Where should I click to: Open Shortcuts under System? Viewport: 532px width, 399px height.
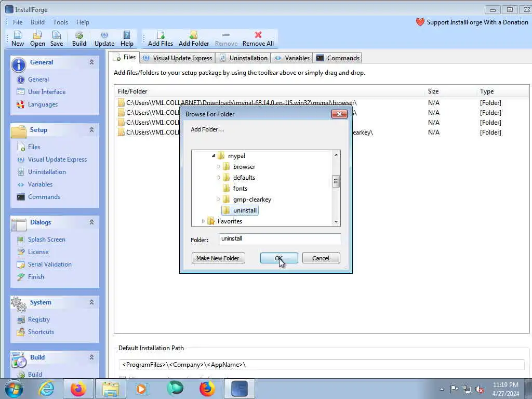click(41, 332)
